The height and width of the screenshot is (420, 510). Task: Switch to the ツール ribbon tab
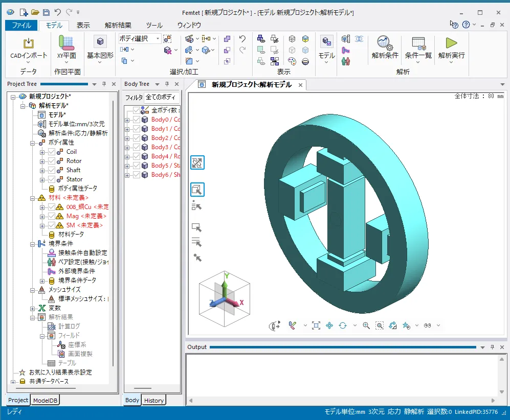pos(154,25)
